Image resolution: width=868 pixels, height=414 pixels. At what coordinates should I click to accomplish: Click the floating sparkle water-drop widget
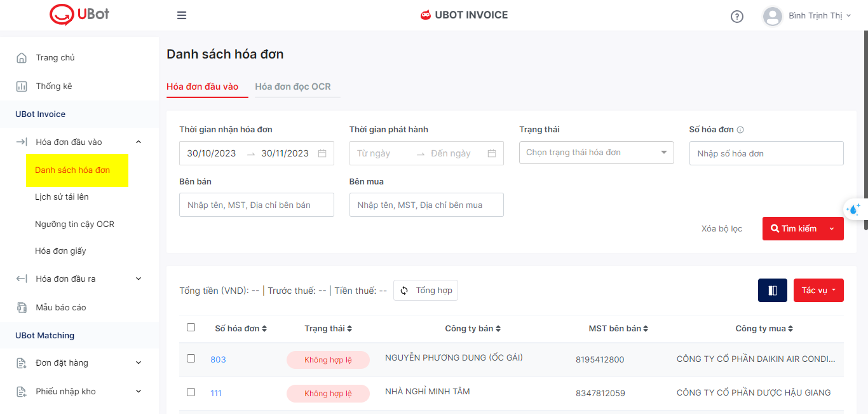click(853, 209)
